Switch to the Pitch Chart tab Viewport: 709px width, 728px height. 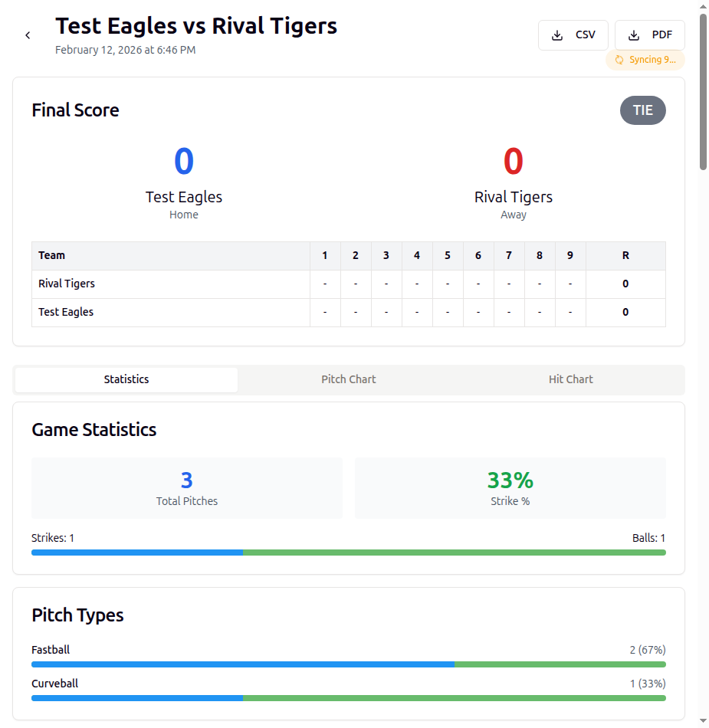(x=349, y=379)
